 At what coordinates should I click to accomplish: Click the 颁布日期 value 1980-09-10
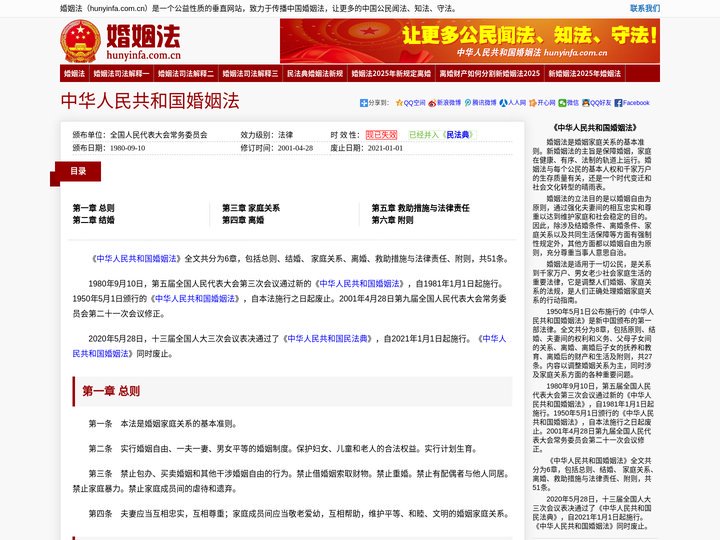[x=127, y=148]
